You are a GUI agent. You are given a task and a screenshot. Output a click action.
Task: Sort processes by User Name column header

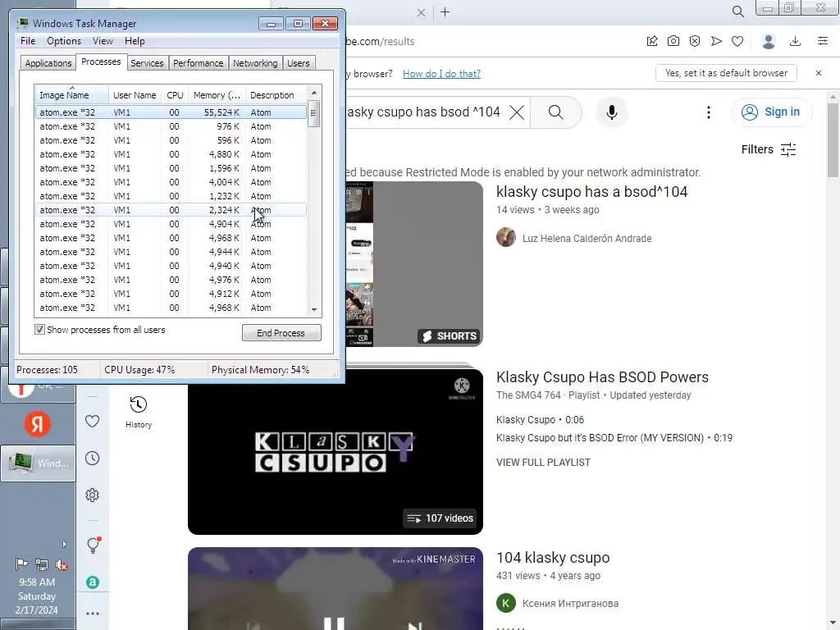(x=135, y=95)
